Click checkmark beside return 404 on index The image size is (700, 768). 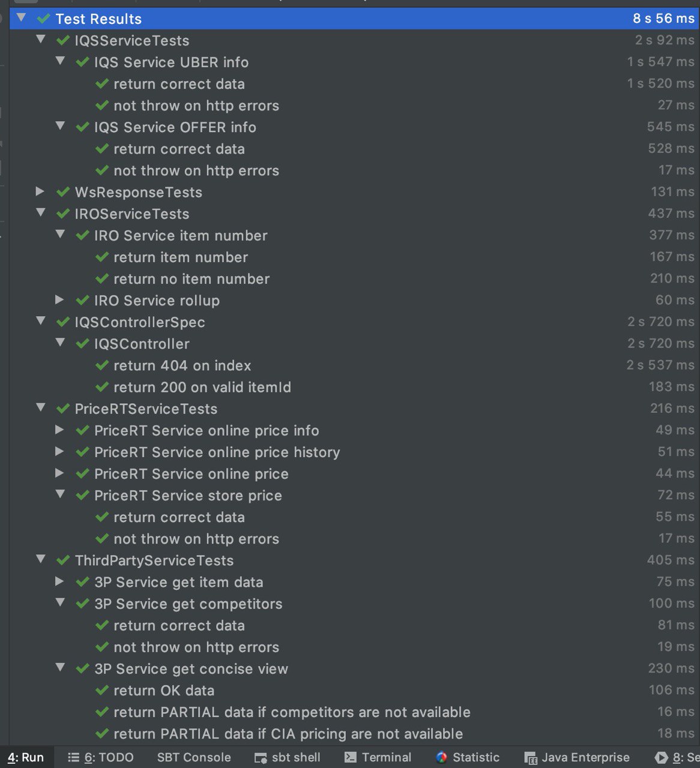pyautogui.click(x=102, y=365)
